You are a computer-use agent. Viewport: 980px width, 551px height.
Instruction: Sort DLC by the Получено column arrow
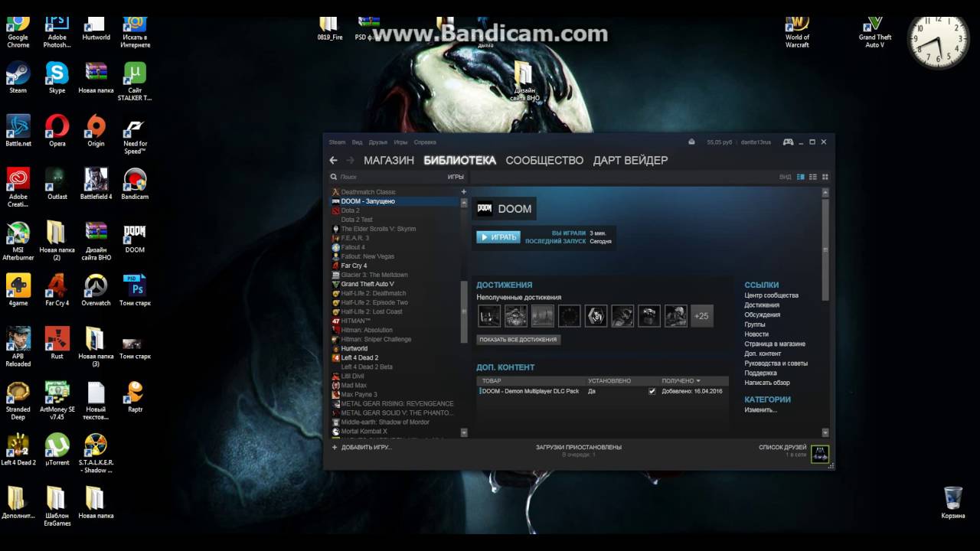click(x=698, y=381)
